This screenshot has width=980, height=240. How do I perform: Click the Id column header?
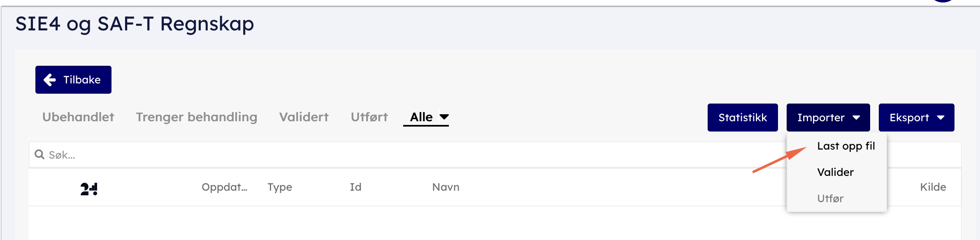[x=355, y=187]
